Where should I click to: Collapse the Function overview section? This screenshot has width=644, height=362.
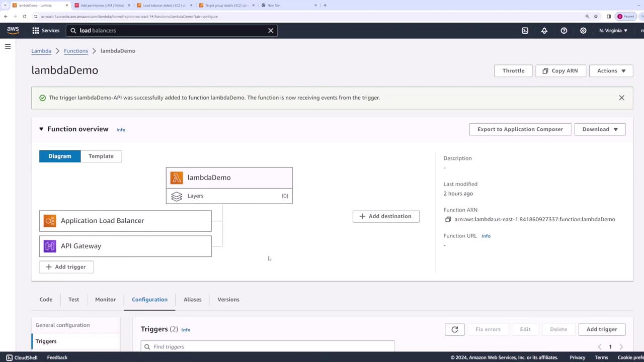41,129
